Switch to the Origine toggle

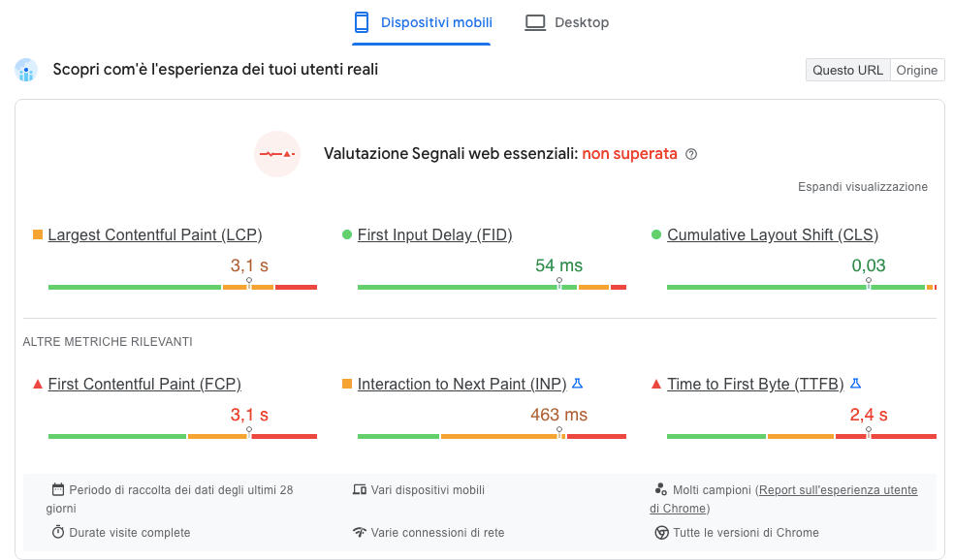pyautogui.click(x=916, y=70)
